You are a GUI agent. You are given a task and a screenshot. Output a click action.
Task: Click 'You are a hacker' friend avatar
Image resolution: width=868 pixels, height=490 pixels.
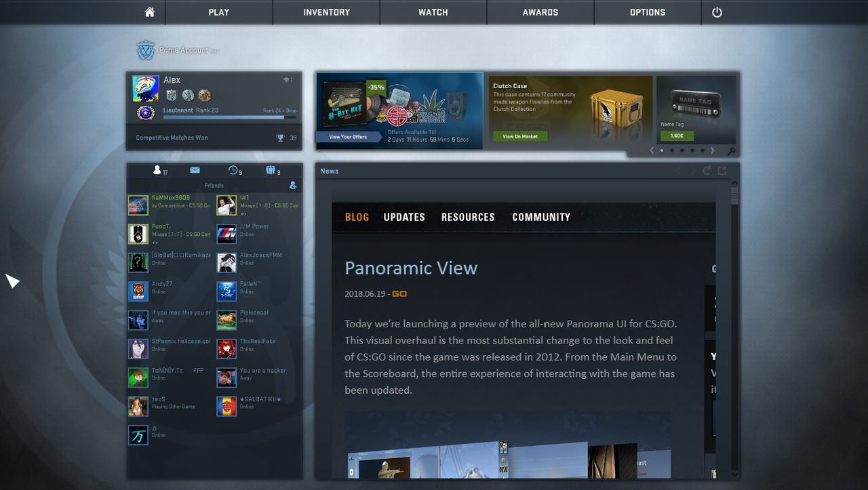226,377
